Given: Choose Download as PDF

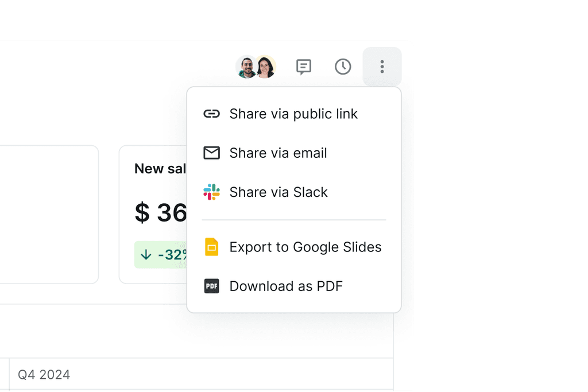Looking at the screenshot, I should pyautogui.click(x=286, y=286).
